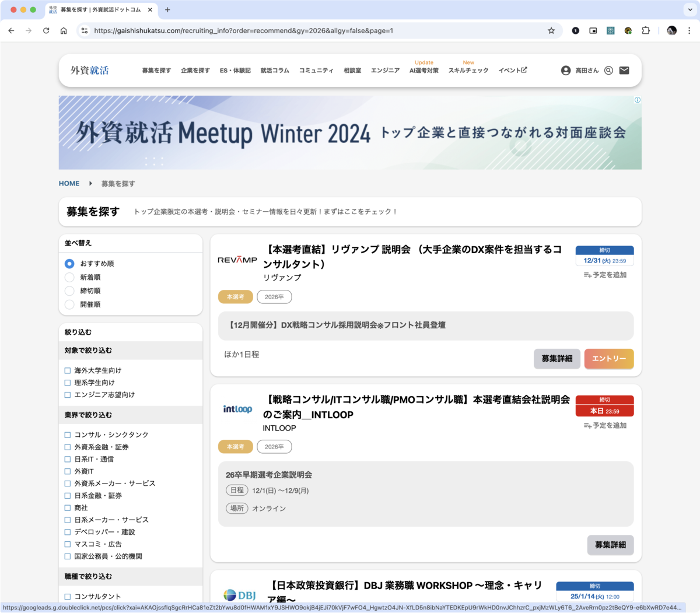Select the 締切順 sort option
This screenshot has width=700, height=613.
click(69, 290)
